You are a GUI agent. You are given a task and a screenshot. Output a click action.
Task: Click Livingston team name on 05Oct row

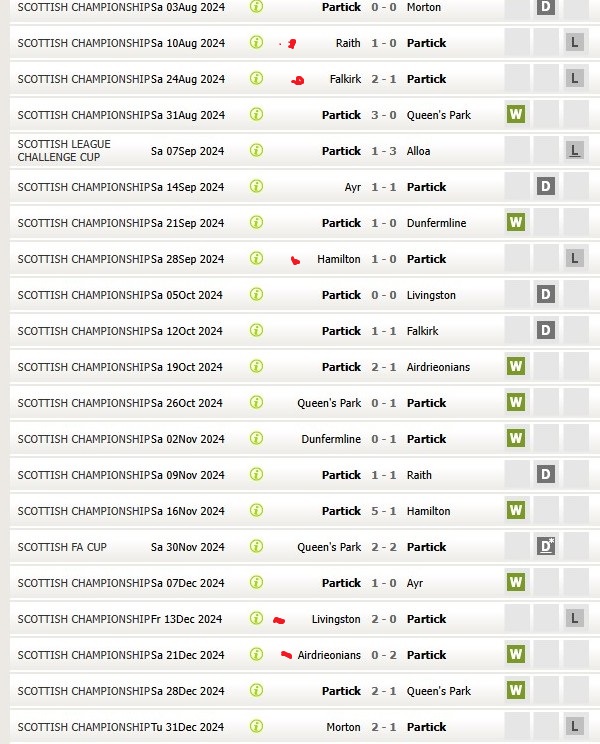click(431, 295)
